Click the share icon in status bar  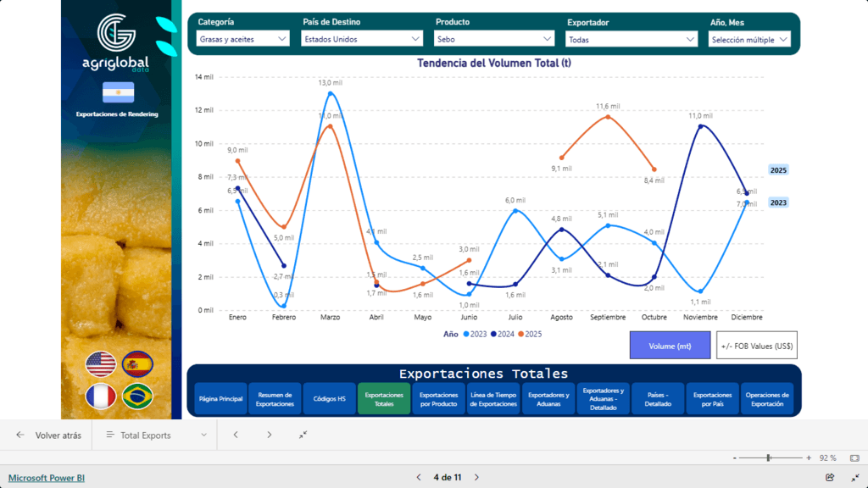pos(830,477)
